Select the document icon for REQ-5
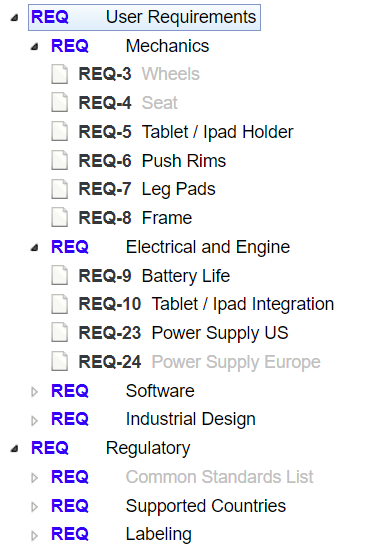Image resolution: width=378 pixels, height=549 pixels. click(60, 132)
